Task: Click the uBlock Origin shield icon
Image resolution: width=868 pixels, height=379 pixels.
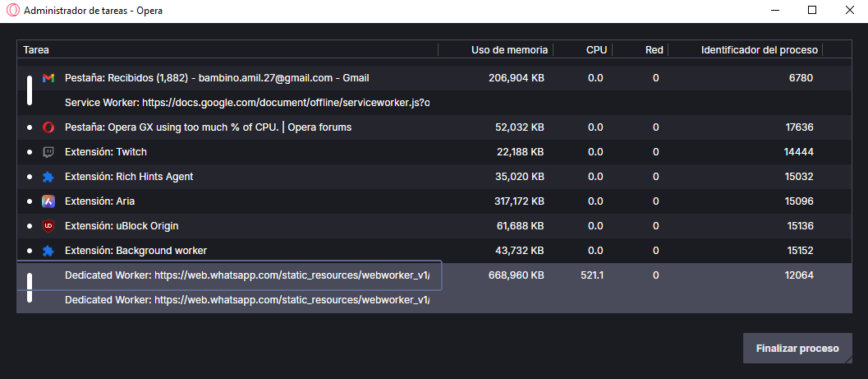Action: pos(48,226)
